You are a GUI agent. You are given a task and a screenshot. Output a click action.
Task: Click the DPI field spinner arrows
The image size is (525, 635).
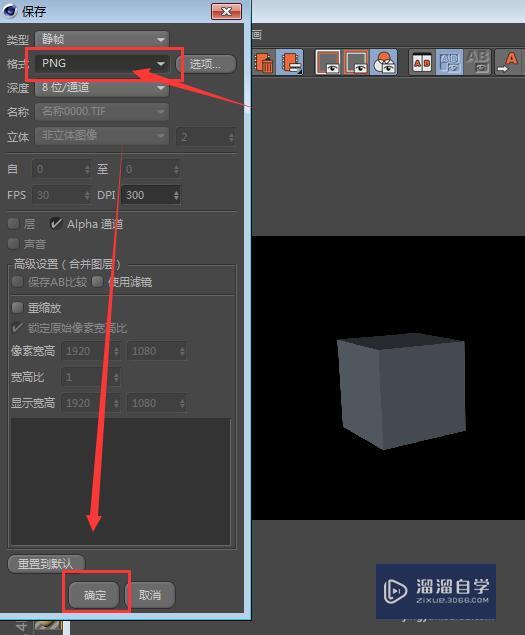176,195
